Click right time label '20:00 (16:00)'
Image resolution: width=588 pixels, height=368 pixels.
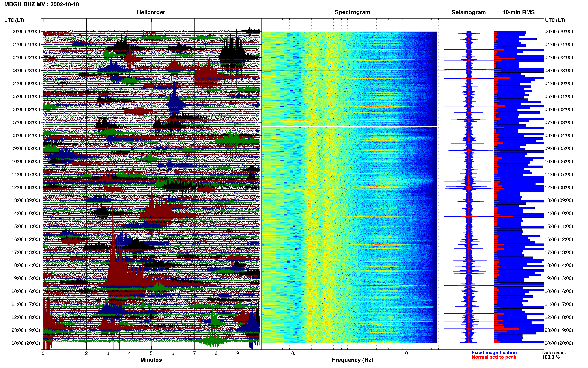[559, 291]
